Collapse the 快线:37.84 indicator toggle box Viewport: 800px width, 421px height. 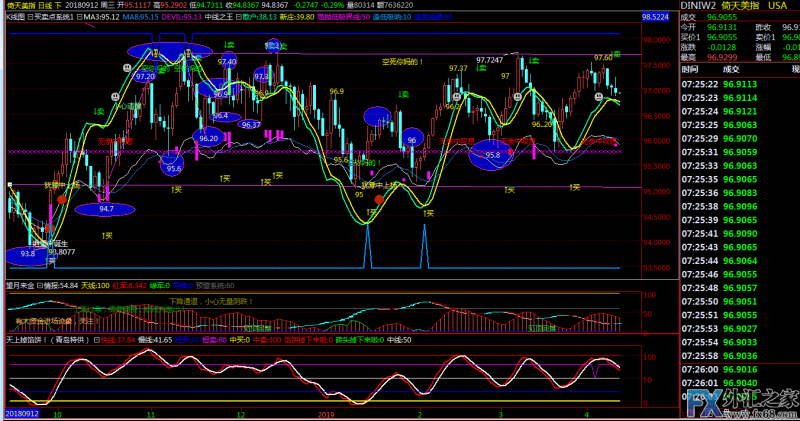[96, 340]
